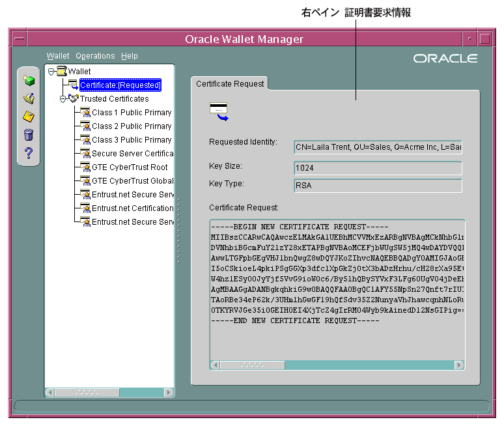
Task: Open the Help menu
Action: click(130, 56)
